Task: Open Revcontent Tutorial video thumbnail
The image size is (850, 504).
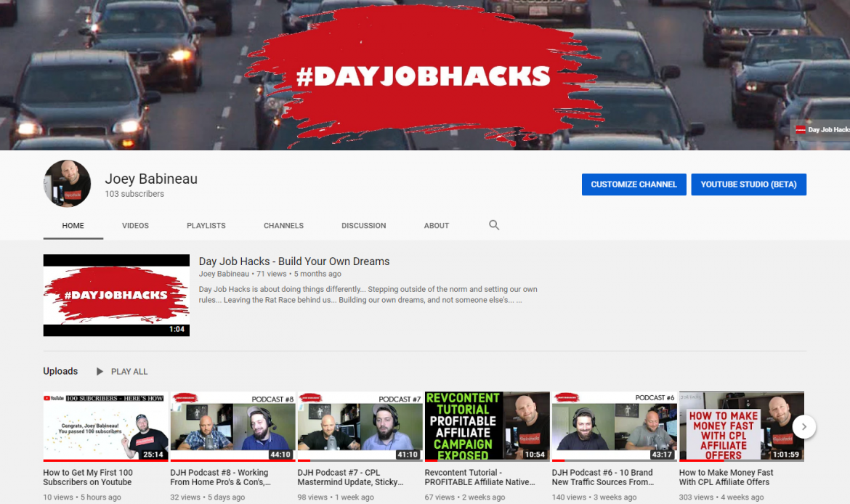Action: coord(487,426)
